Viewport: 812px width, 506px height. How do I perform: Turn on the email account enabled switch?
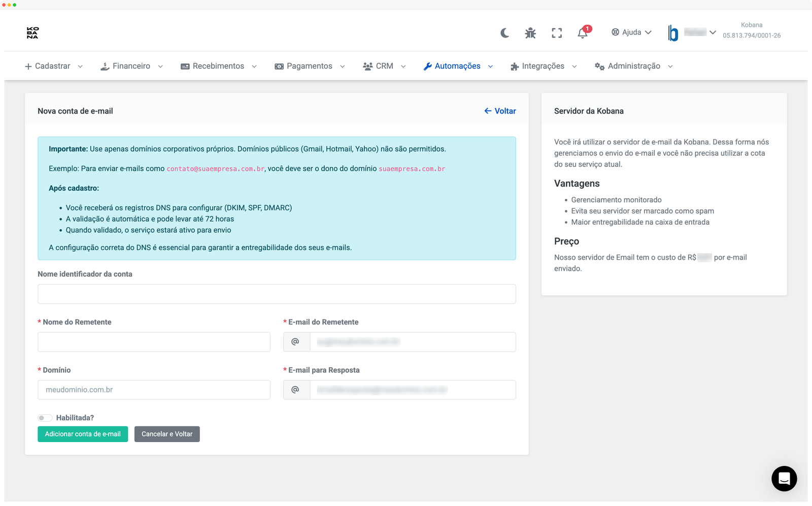(x=45, y=417)
